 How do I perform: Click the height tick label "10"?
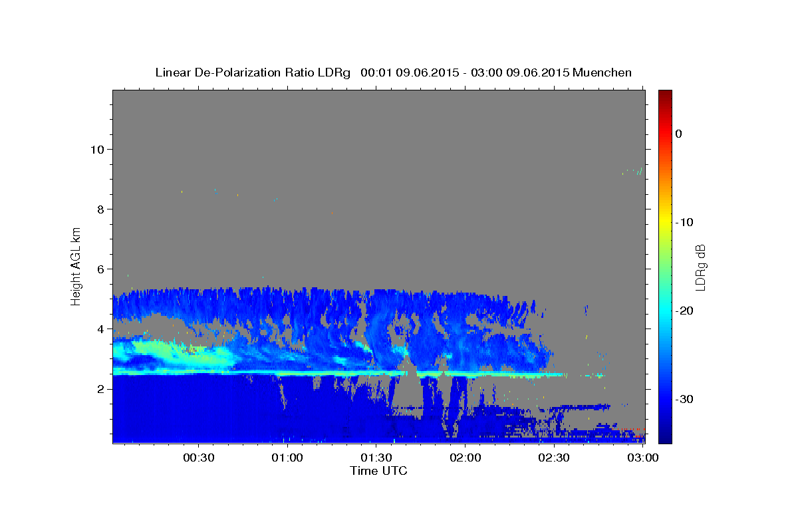[99, 149]
